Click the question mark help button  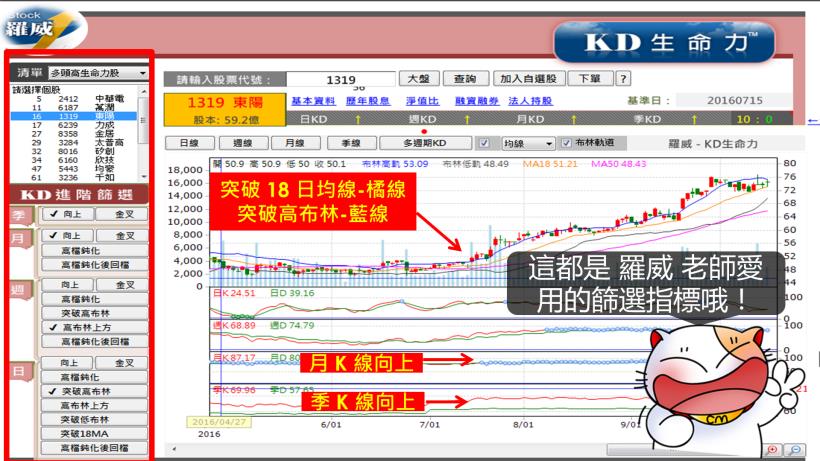623,78
